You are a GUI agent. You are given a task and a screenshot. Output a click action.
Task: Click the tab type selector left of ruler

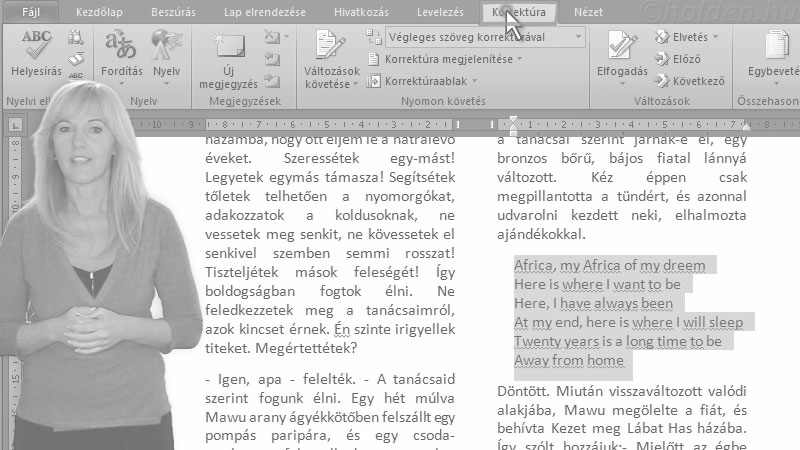[15, 124]
